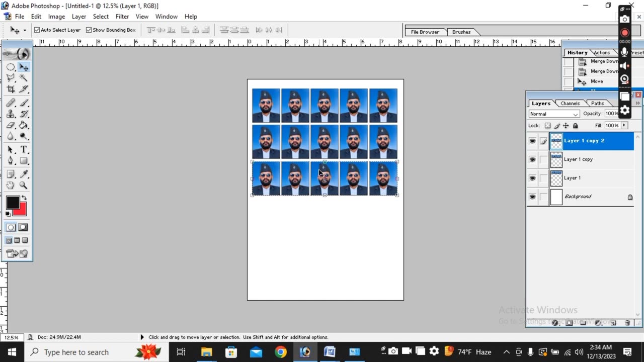The width and height of the screenshot is (644, 362).
Task: Switch to Standard editing mode
Action: [11, 227]
